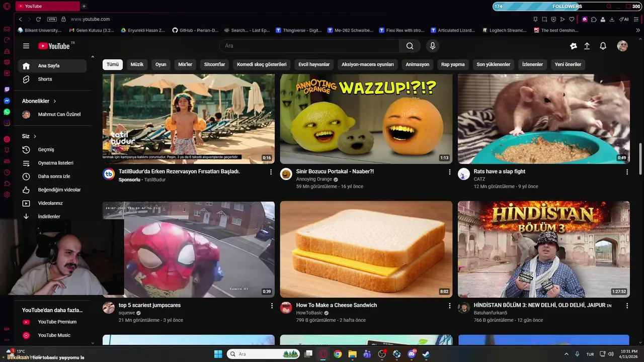644x362 pixels.
Task: Open the YouTube hamburger guide menu
Action: pos(26,46)
